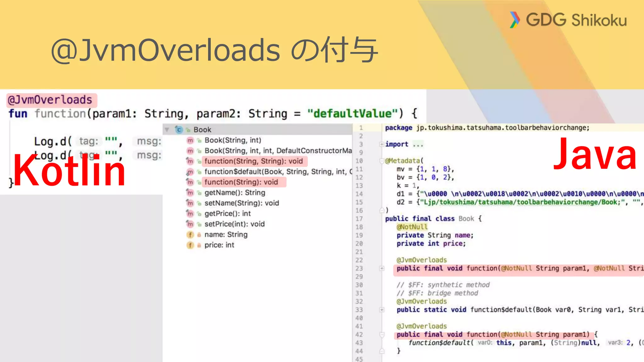Click method icon beside setName(String): void

190,203
